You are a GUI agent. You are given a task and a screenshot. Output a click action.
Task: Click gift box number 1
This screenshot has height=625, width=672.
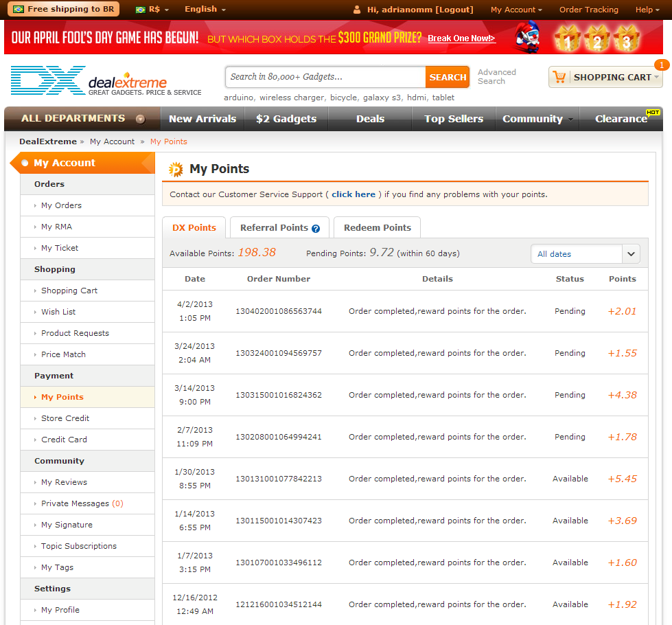tap(568, 38)
